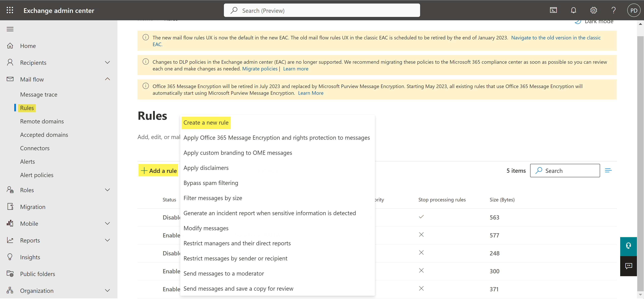Open the app launcher waffle icon
The image size is (644, 299).
10,10
